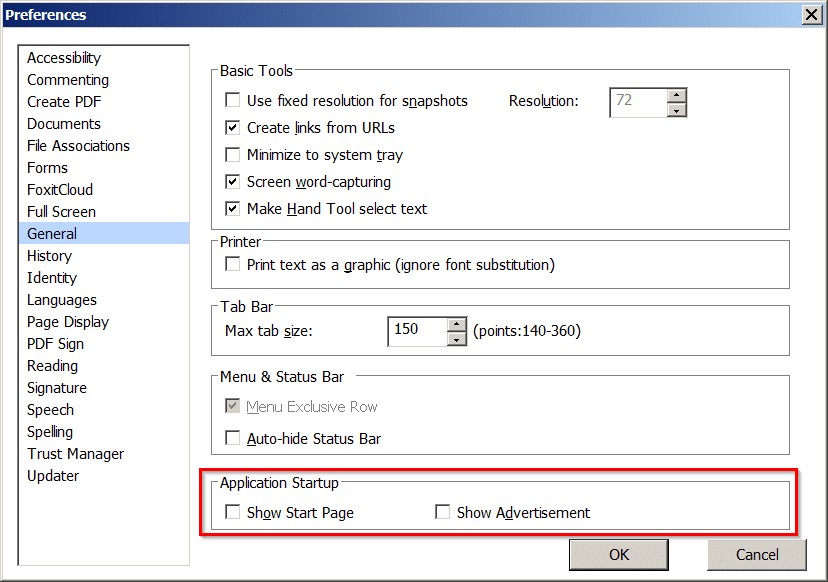Increase Max tab size with up arrow

click(457, 323)
